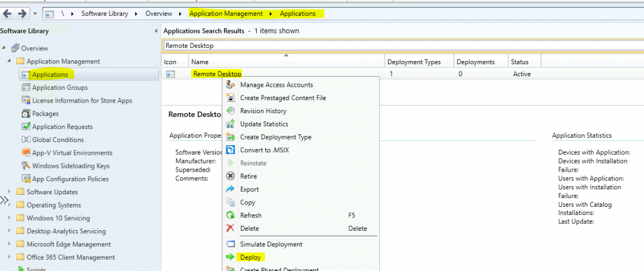Open the Global Conditions node icon
Screen dimensions: 644x271
coord(26,140)
